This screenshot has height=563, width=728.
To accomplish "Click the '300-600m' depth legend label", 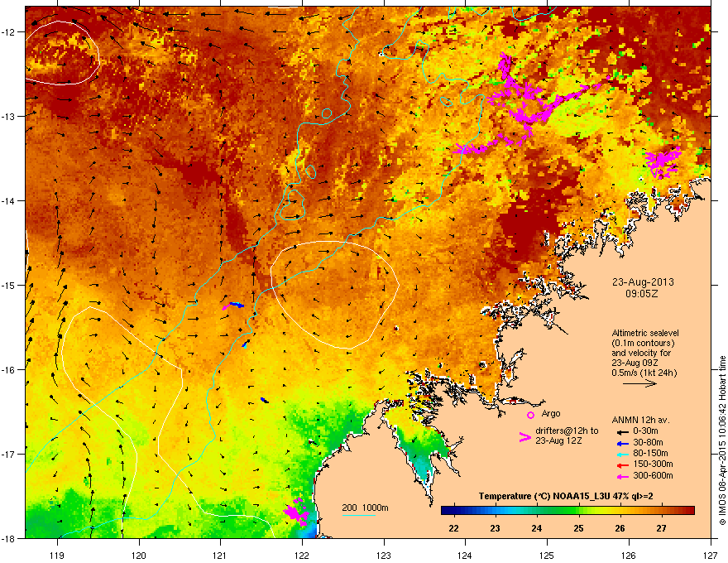I will coord(653,476).
